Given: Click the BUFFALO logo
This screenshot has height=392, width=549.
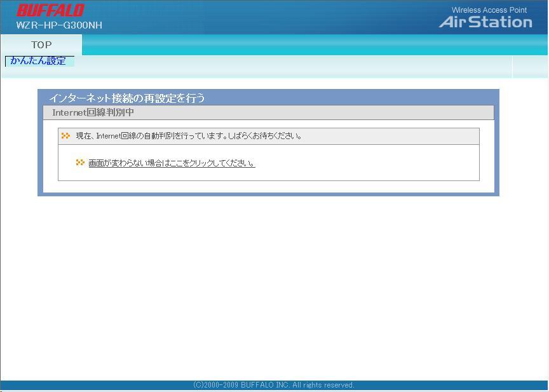Looking at the screenshot, I should pos(50,10).
